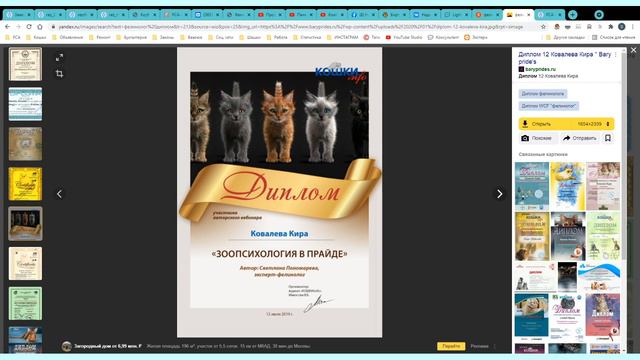Expand the image to fullscreen view
This screenshot has height=360, width=640.
60,58
